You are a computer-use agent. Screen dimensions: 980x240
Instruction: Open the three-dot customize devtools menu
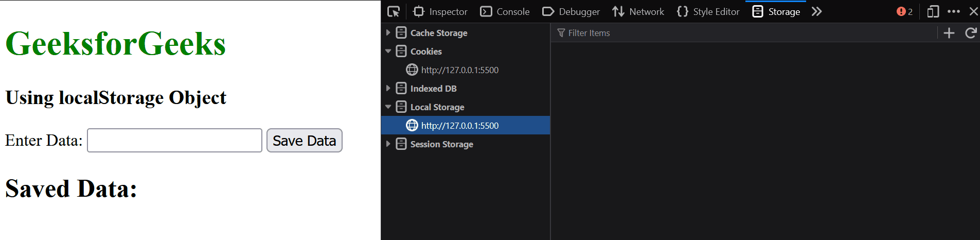(953, 11)
